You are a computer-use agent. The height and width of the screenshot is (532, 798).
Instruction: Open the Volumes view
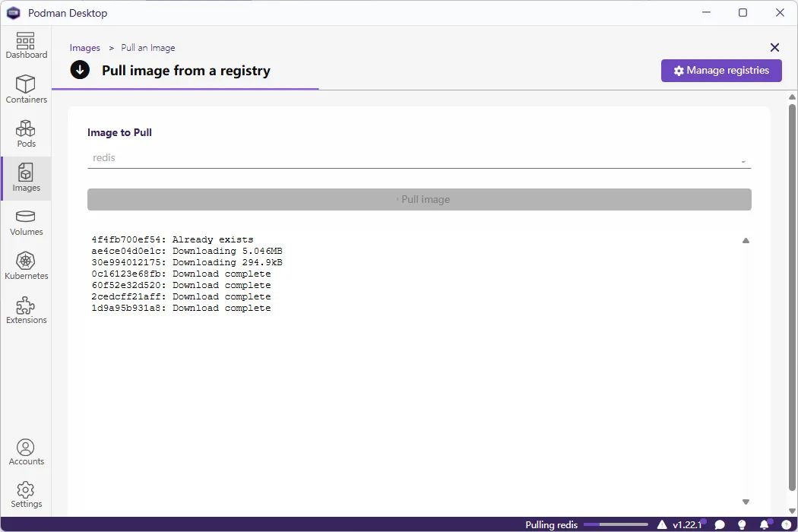click(x=26, y=222)
